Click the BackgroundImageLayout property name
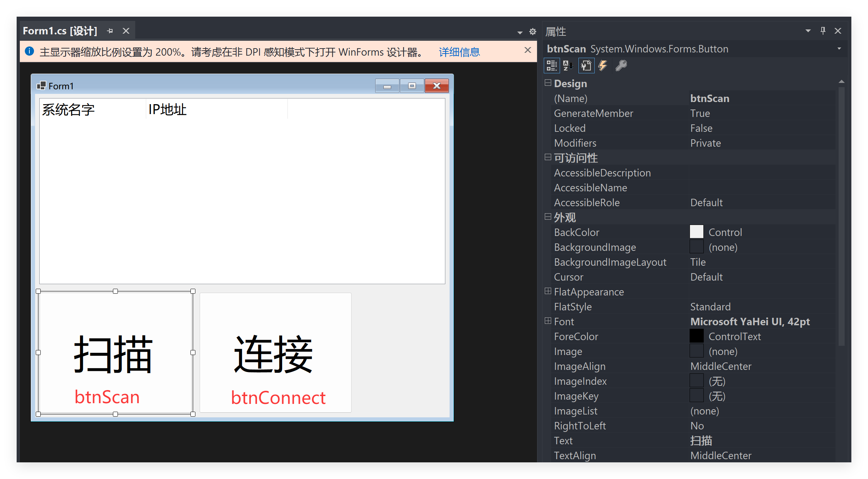868x479 pixels. pos(610,262)
